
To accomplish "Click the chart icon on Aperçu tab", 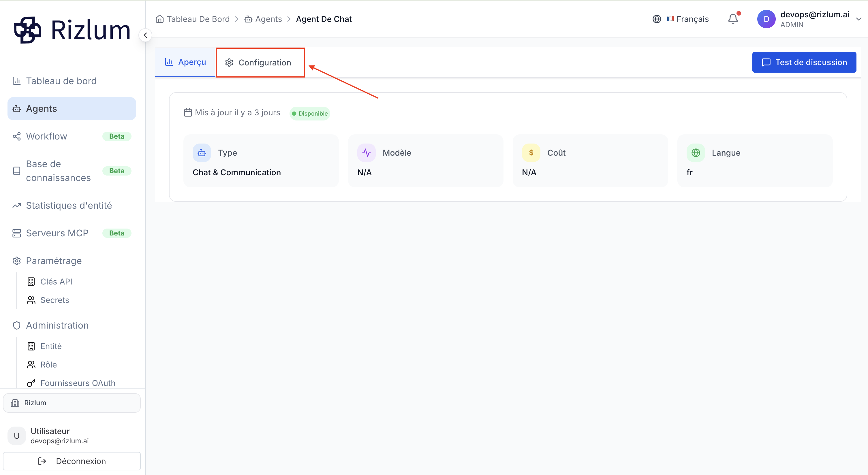I will click(169, 62).
